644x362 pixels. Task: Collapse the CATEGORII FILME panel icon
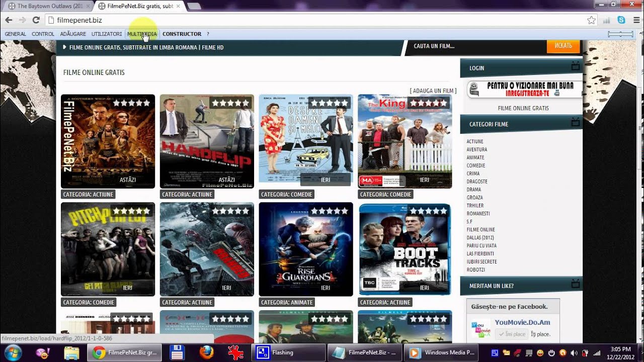(x=576, y=123)
